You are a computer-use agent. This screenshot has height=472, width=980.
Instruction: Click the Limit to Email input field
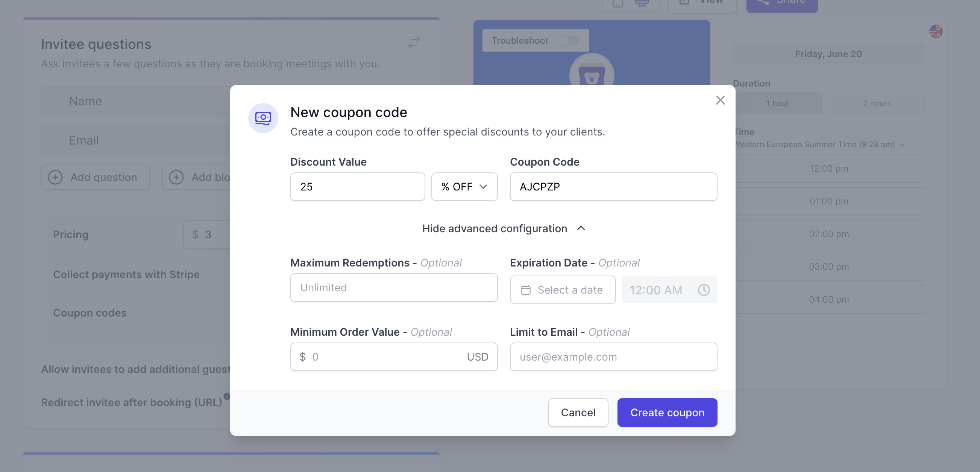point(613,357)
